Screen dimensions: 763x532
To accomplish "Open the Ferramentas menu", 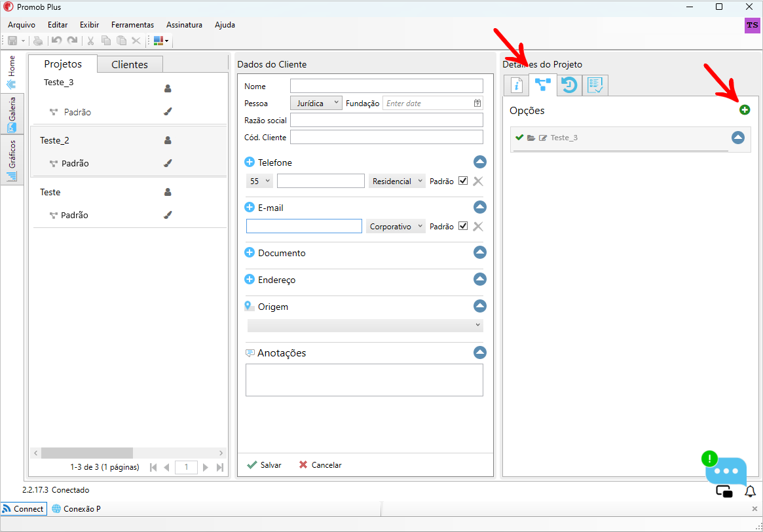I will click(x=132, y=25).
